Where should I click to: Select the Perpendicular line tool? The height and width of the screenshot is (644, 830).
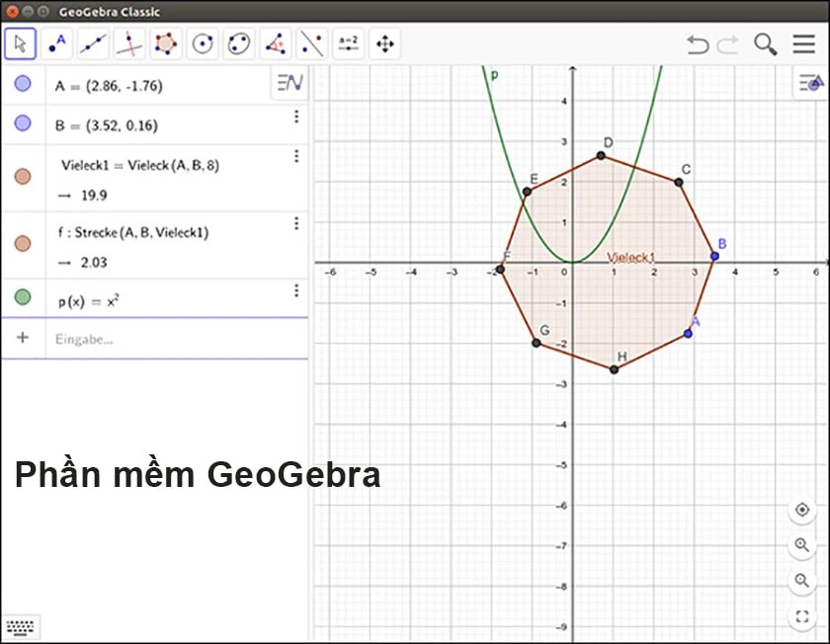129,43
